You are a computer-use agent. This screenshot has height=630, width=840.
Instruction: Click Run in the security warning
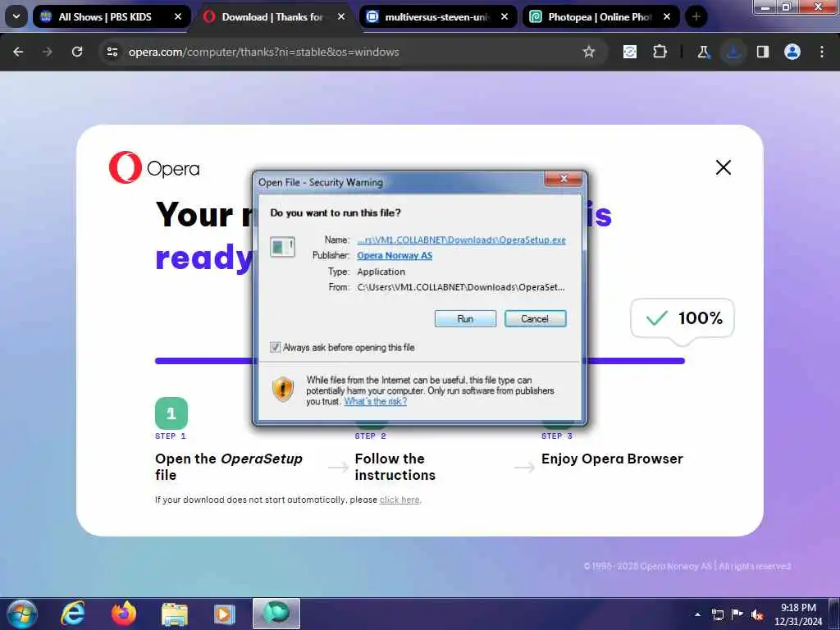coord(465,319)
